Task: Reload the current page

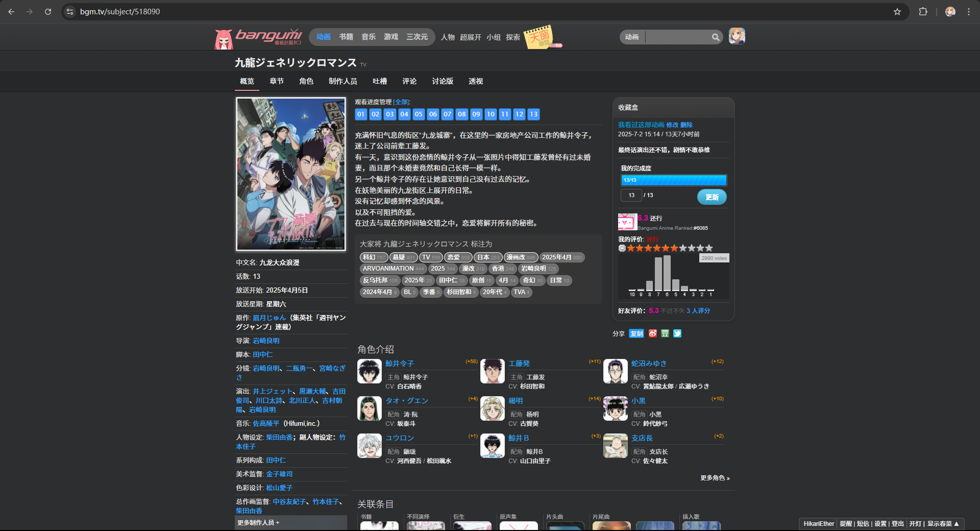Action: (48, 11)
